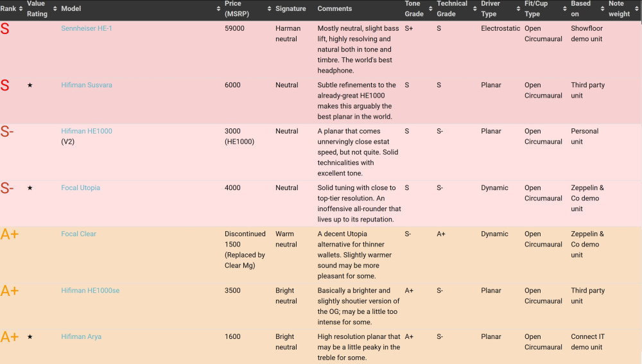This screenshot has height=364, width=642.
Task: Sort by Fit/Cup Type arrows
Action: point(564,8)
